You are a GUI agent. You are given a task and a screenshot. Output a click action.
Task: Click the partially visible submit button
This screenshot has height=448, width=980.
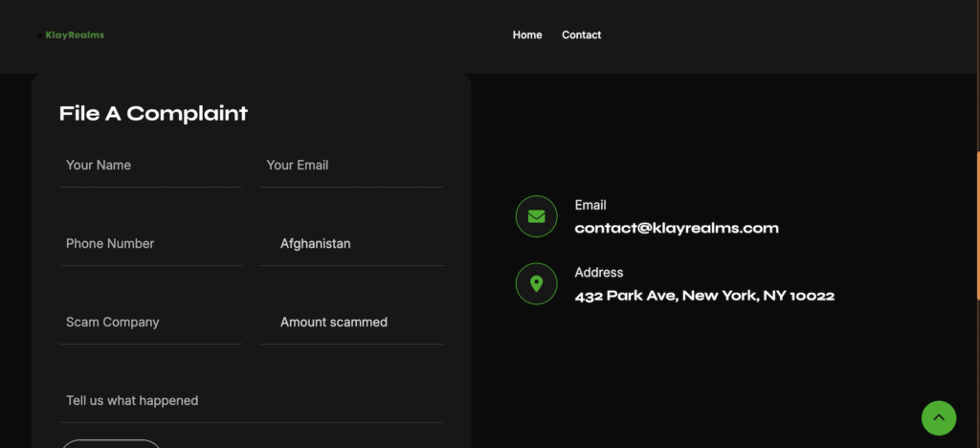click(x=111, y=443)
